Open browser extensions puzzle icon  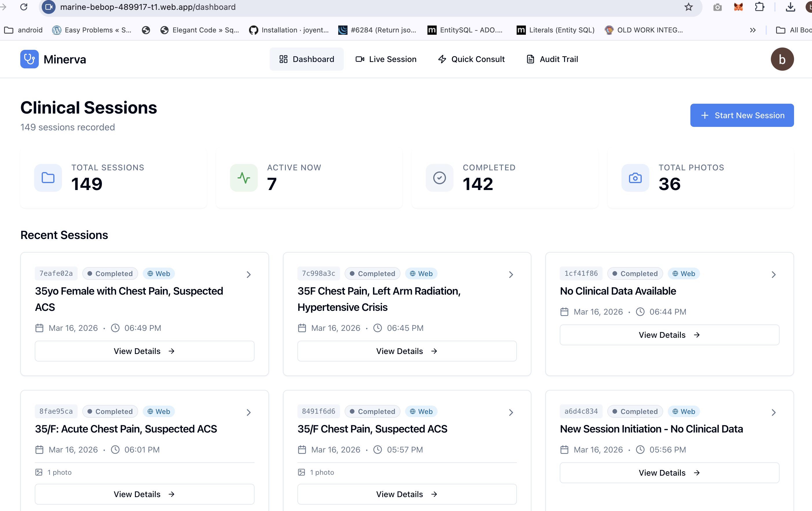coord(759,7)
